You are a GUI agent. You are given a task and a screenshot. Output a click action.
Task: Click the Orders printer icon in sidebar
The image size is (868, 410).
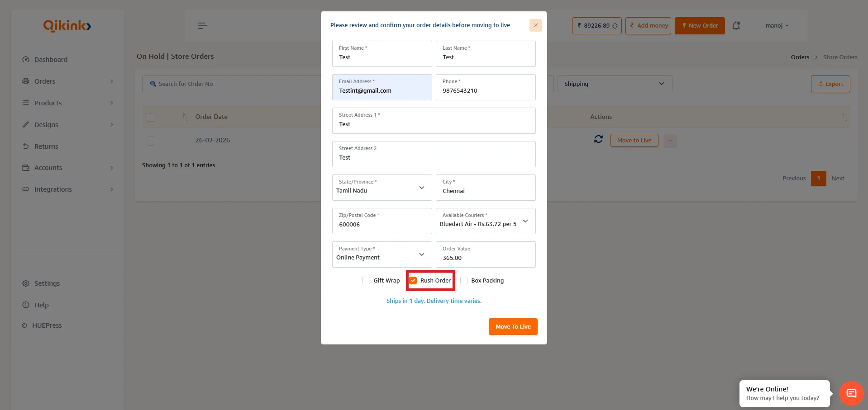point(26,81)
